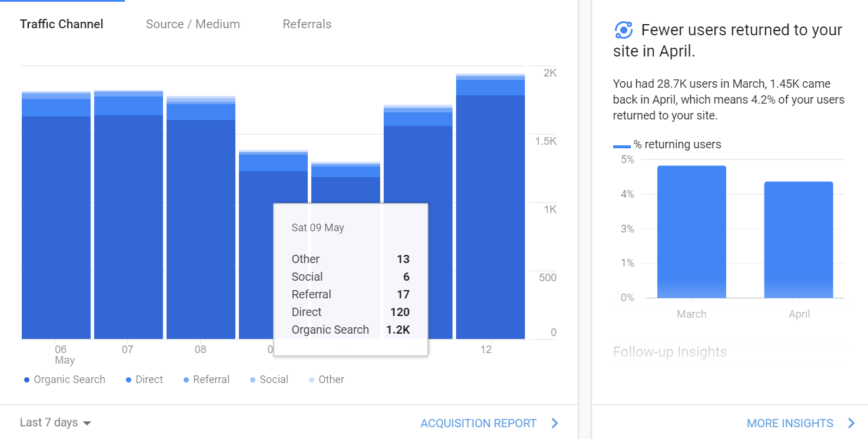Click the April returning users bar
Image resolution: width=868 pixels, height=439 pixels.
pos(799,240)
